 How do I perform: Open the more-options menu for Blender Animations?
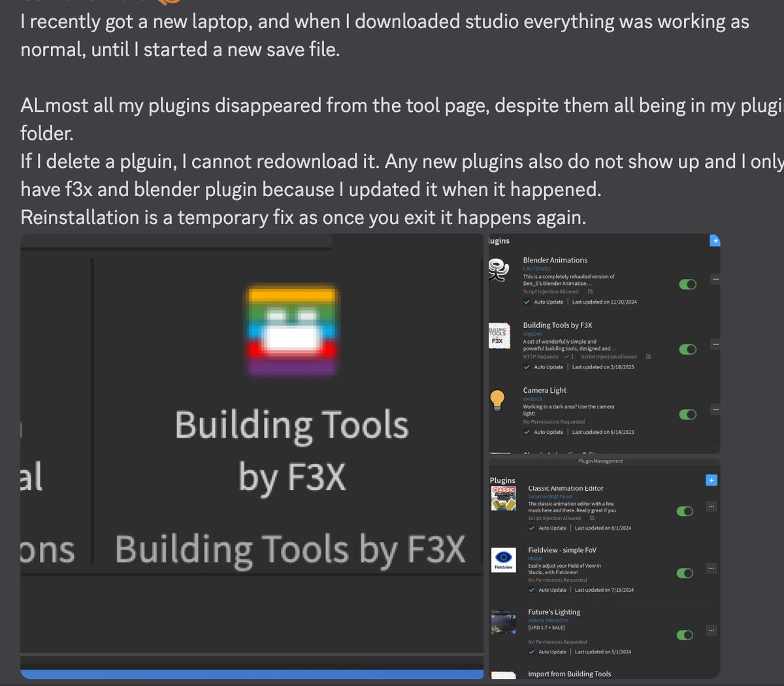pos(715,279)
